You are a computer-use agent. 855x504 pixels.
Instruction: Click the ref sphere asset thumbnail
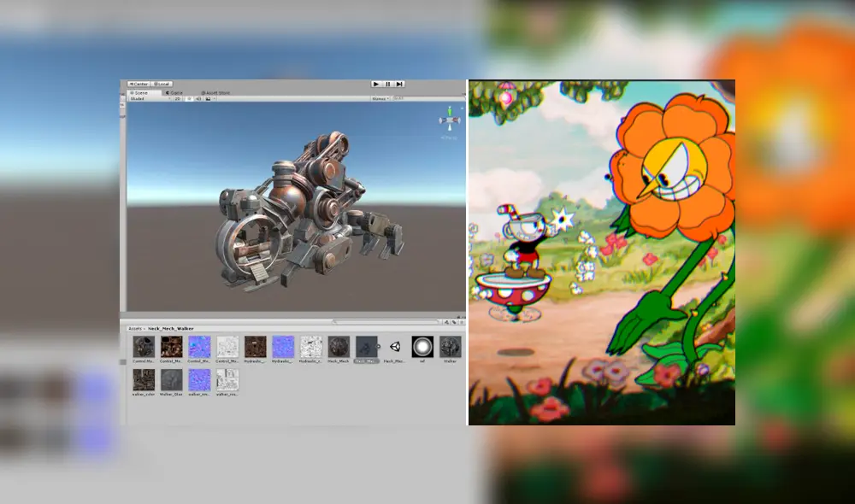pos(422,348)
